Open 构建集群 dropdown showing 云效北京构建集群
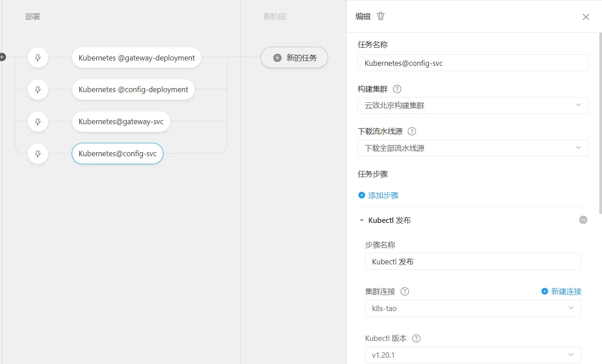Image resolution: width=602 pixels, height=364 pixels. pos(473,105)
